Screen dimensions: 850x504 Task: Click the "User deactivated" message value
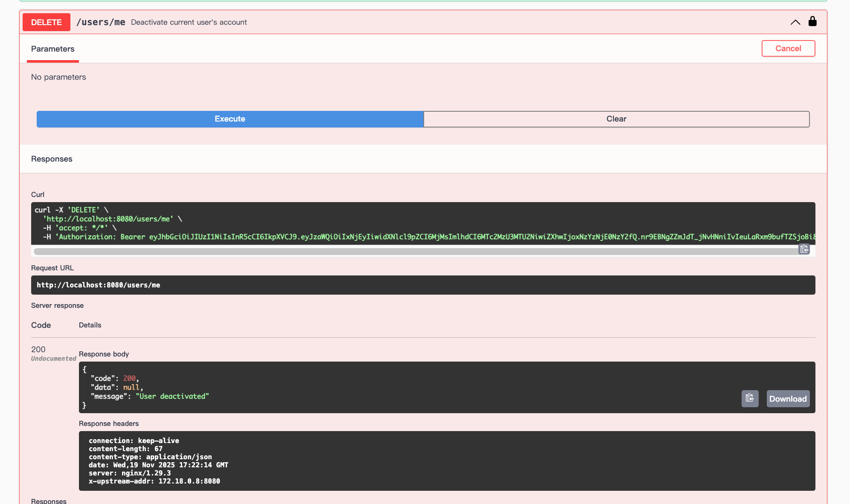coord(172,396)
